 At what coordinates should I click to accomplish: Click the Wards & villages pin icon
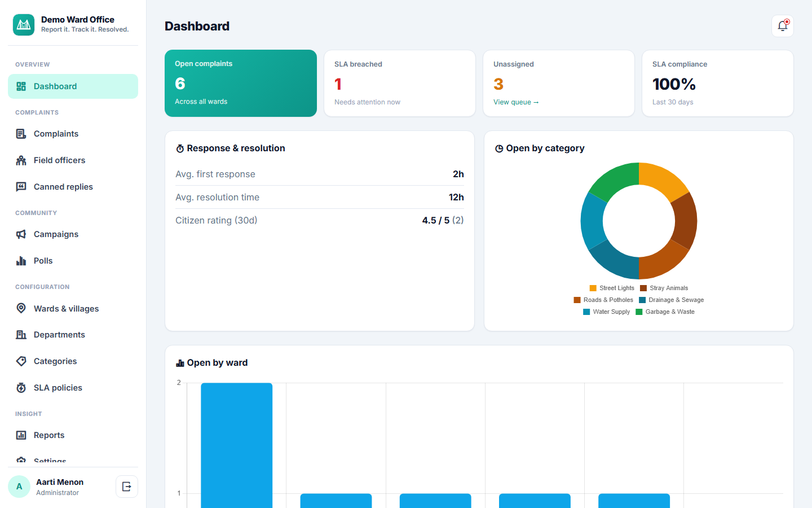pyautogui.click(x=21, y=308)
